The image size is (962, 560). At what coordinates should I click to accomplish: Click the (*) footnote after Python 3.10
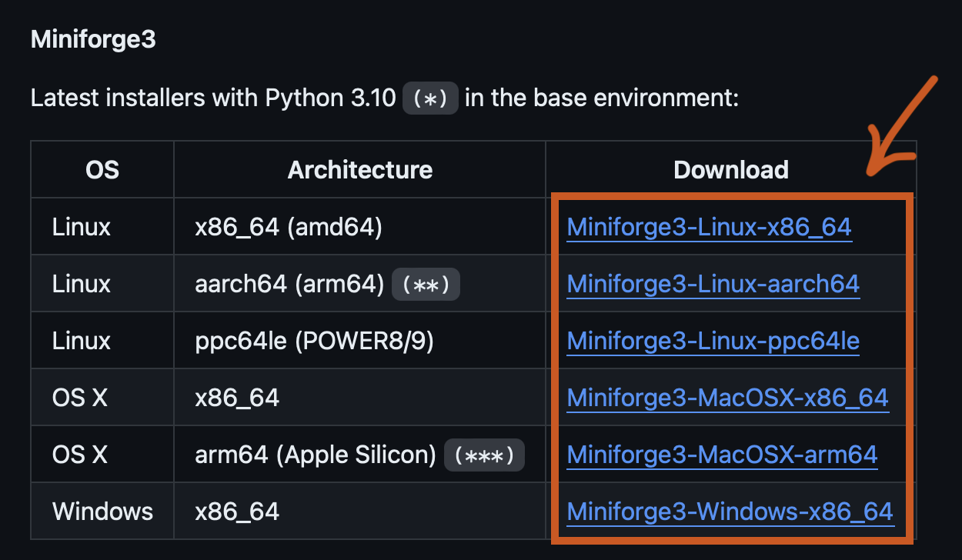pyautogui.click(x=431, y=99)
